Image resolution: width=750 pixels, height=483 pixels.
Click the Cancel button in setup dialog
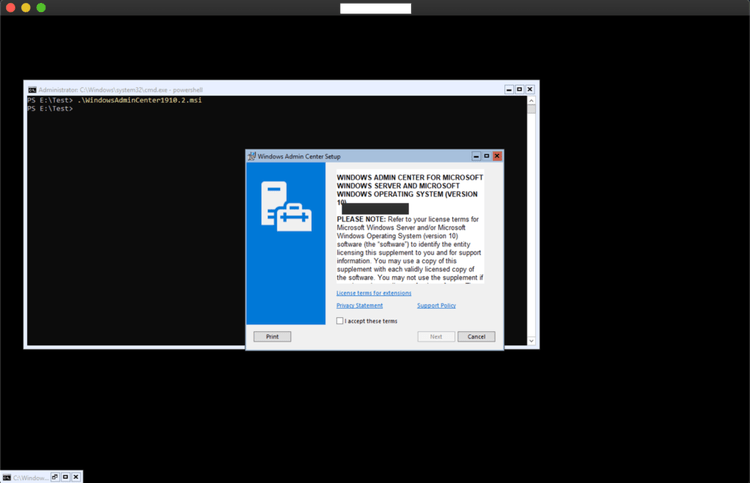click(x=476, y=337)
